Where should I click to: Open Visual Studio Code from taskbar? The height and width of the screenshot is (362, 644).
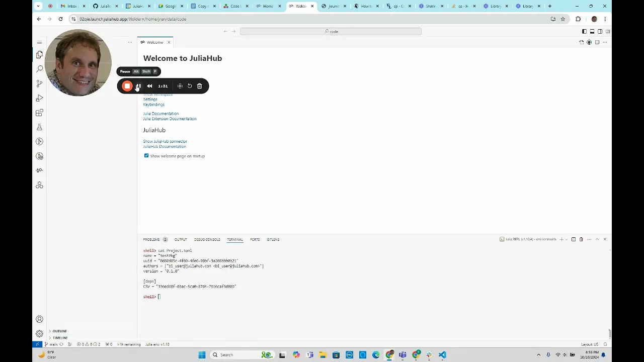pyautogui.click(x=442, y=355)
